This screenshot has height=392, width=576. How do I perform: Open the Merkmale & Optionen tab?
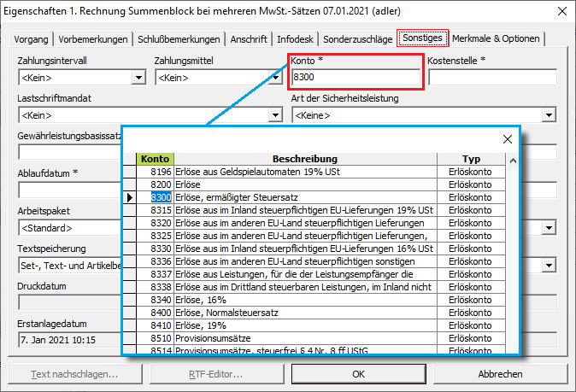(x=496, y=39)
